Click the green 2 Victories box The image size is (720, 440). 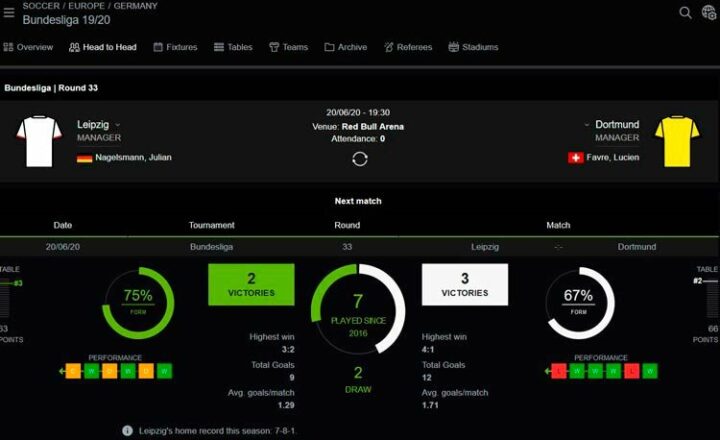coord(251,284)
